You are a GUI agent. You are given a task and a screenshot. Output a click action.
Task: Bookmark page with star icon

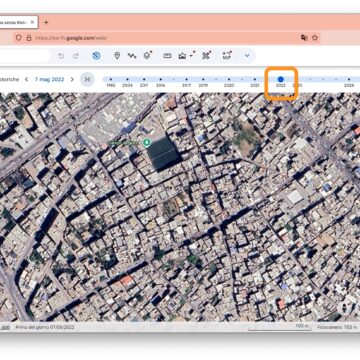pyautogui.click(x=315, y=38)
